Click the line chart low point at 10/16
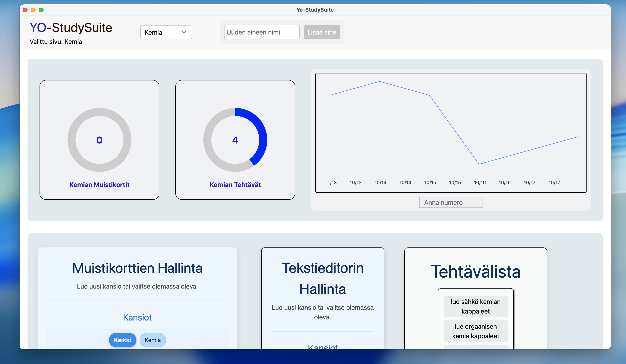Screen dimensions: 626x364 pyautogui.click(x=479, y=164)
